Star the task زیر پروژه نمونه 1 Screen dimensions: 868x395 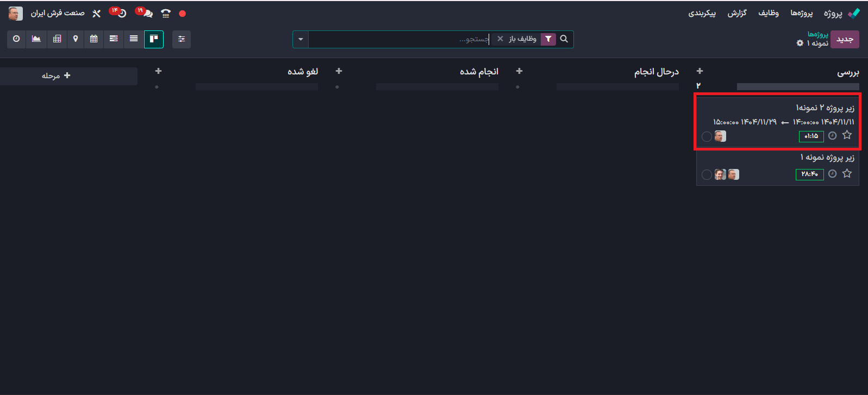(847, 174)
